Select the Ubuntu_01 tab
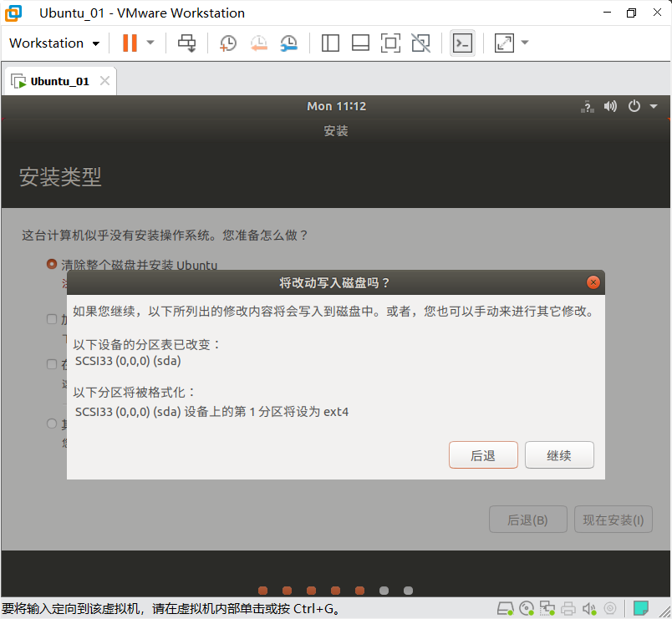 [x=59, y=81]
